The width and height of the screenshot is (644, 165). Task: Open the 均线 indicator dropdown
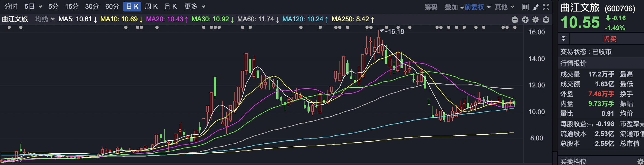(45, 19)
